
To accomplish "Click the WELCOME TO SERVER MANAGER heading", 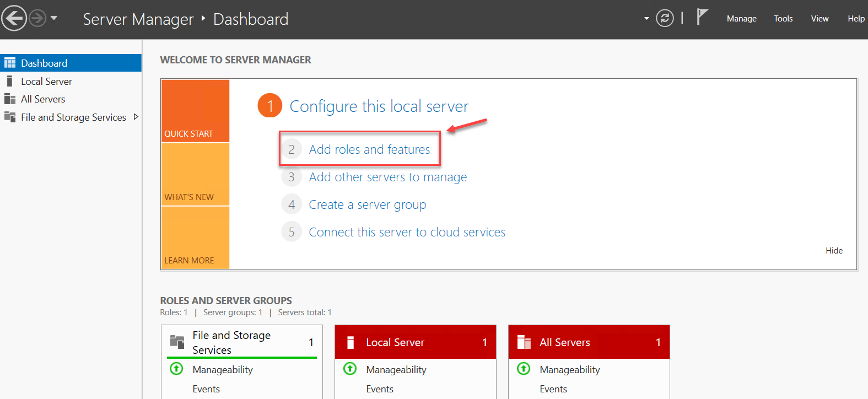I will tap(235, 60).
